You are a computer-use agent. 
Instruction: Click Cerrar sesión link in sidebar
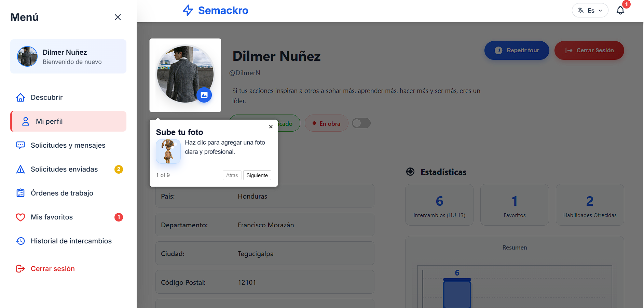tap(53, 269)
